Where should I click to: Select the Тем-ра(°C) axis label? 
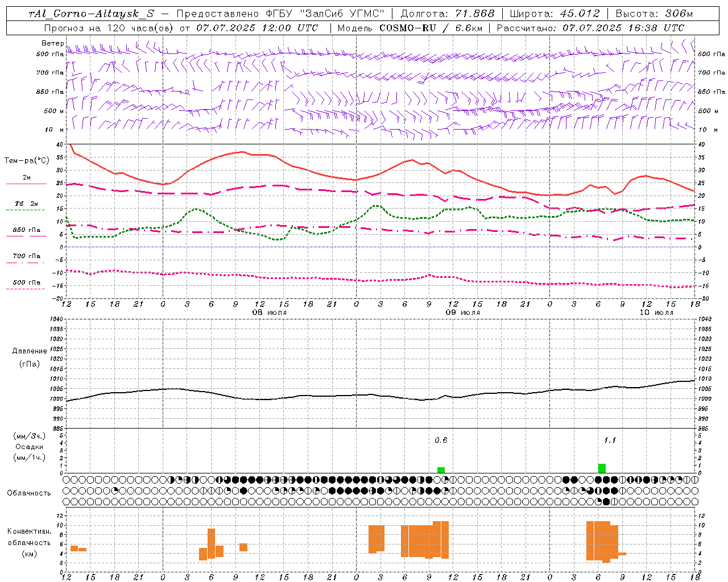pos(27,161)
